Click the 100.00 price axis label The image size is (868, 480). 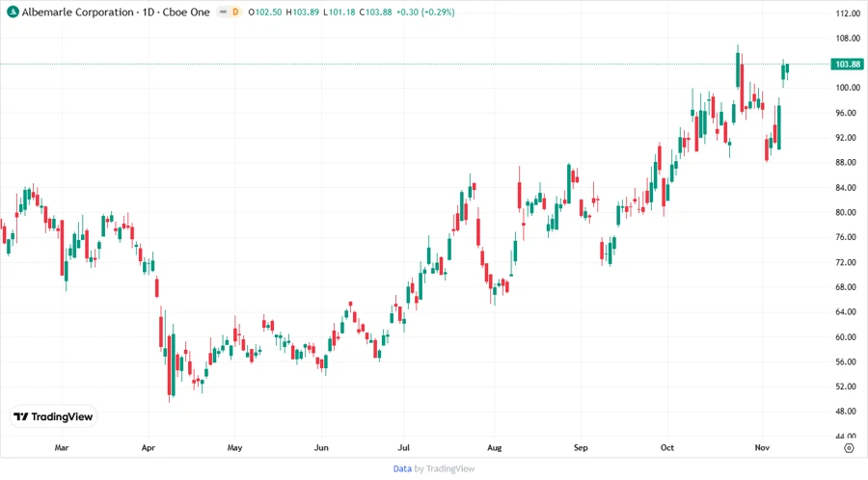click(848, 88)
